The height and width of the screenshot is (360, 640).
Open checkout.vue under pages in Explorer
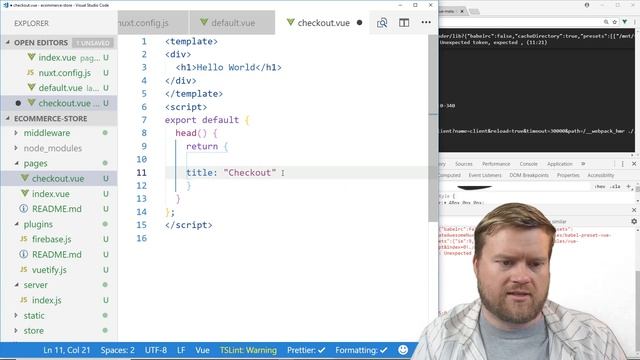click(x=58, y=178)
